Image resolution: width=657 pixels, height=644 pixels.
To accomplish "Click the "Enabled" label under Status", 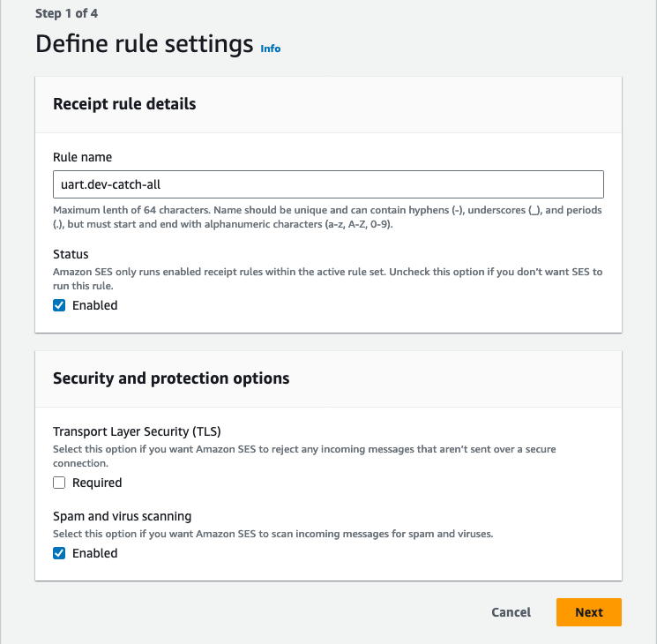I will 94,305.
